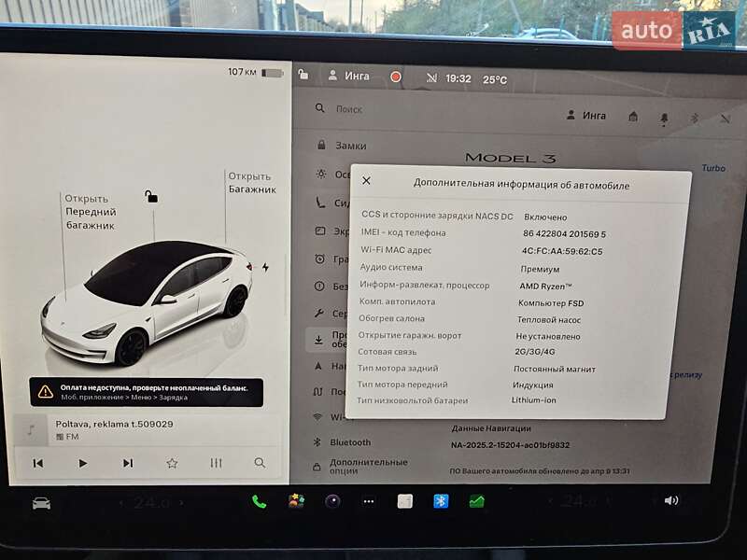Tap Открыть Багажник
This screenshot has height=560, width=747.
point(252,182)
